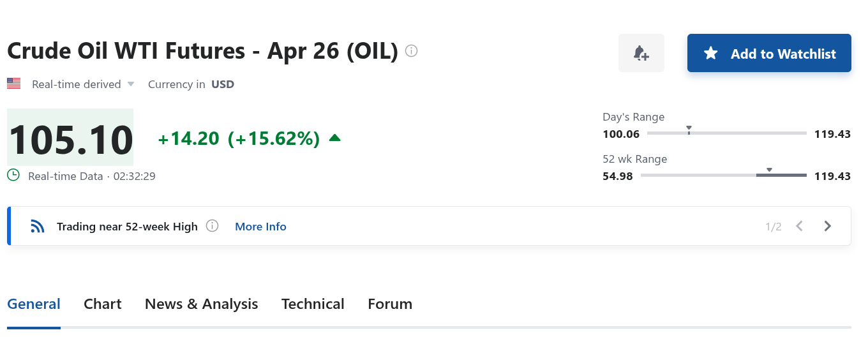The image size is (868, 337).
Task: Click the info icon after 52-week High
Action: point(213,226)
